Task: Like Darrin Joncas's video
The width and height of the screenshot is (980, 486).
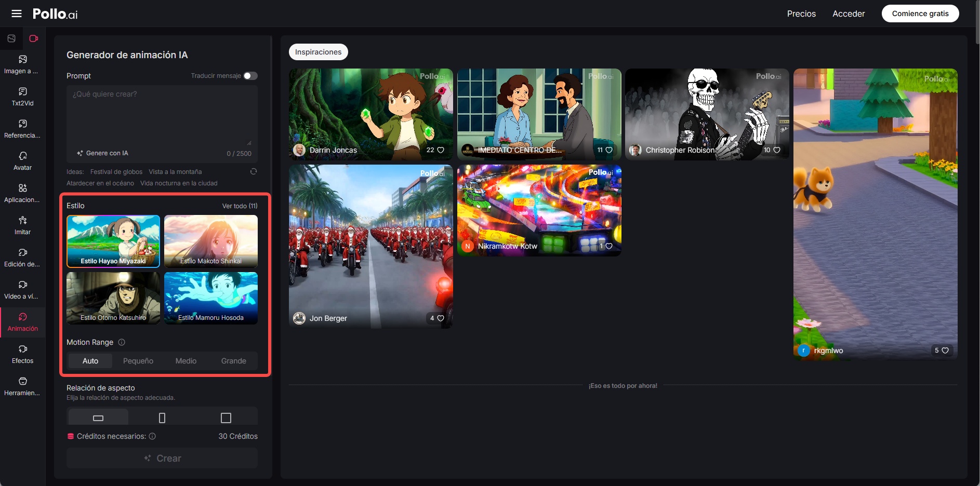Action: coord(441,150)
